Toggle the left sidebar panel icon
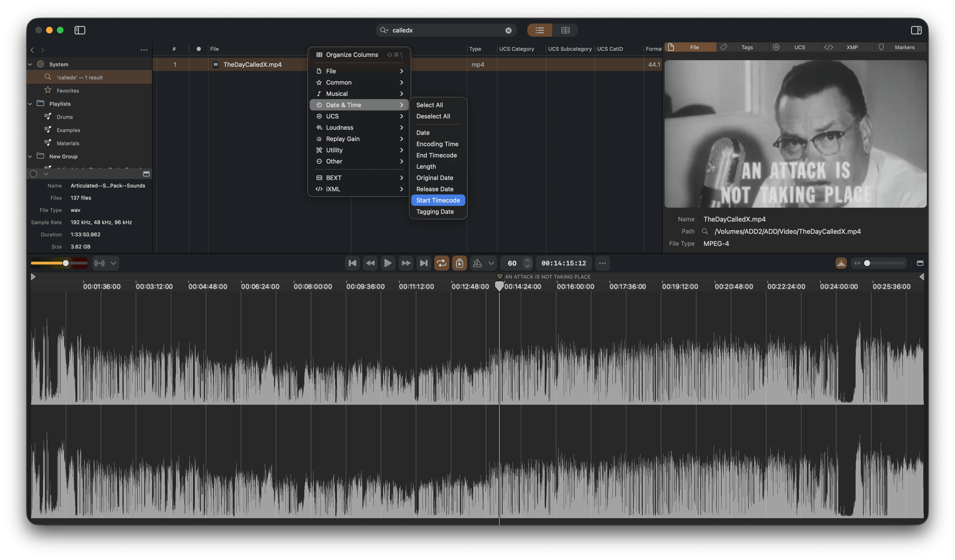Image resolution: width=955 pixels, height=560 pixels. [x=80, y=30]
